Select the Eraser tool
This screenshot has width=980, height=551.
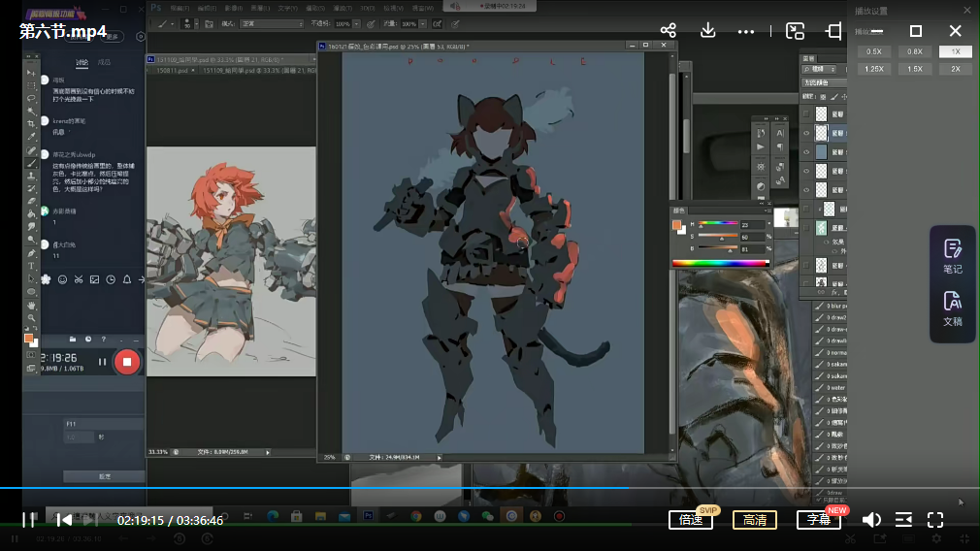click(x=31, y=201)
